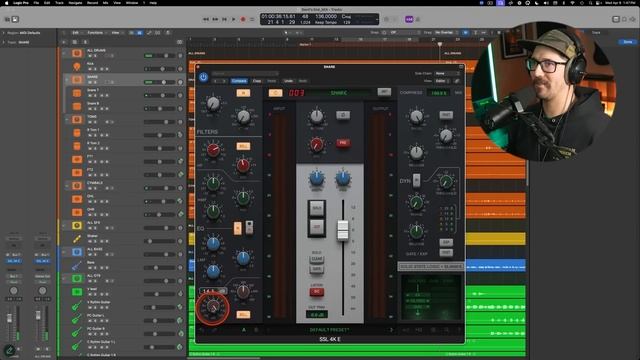The width and height of the screenshot is (640, 360).
Task: Expand the Track inspector disclosure triangle
Action: click(x=4, y=42)
